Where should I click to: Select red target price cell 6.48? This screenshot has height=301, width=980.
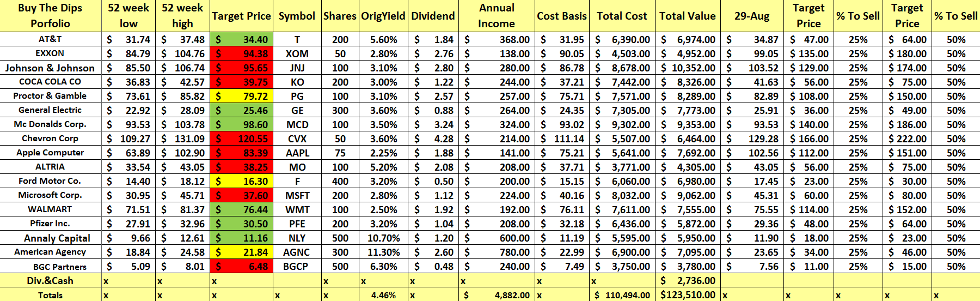coord(241,266)
